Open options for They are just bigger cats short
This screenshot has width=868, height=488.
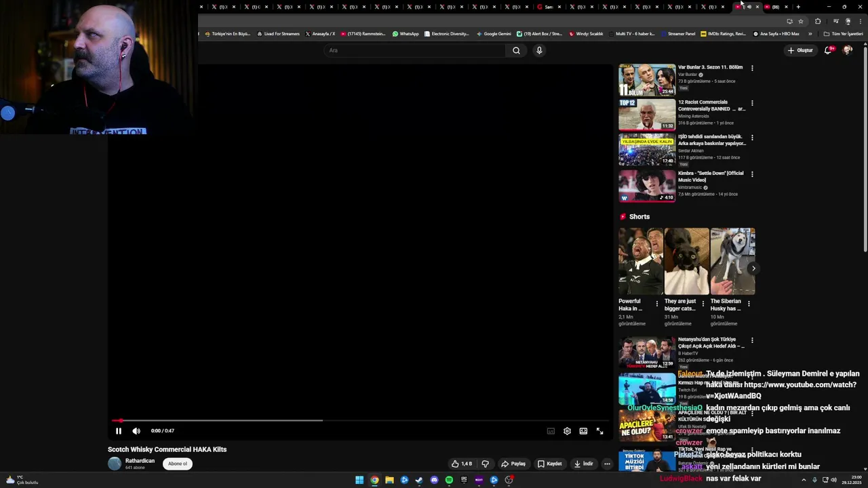point(703,304)
